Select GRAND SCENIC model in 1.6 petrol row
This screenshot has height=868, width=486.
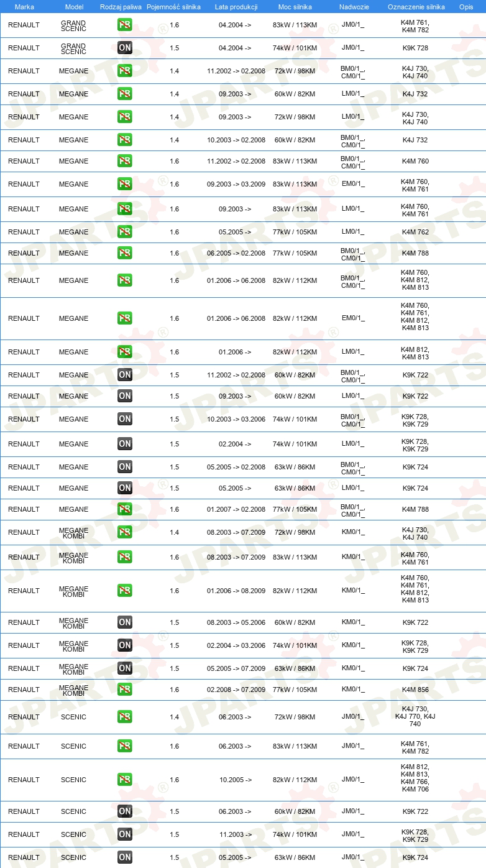pyautogui.click(x=74, y=25)
